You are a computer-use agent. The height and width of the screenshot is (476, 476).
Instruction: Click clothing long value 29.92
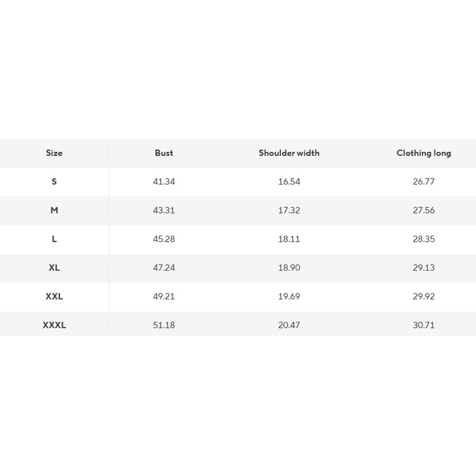click(x=424, y=296)
